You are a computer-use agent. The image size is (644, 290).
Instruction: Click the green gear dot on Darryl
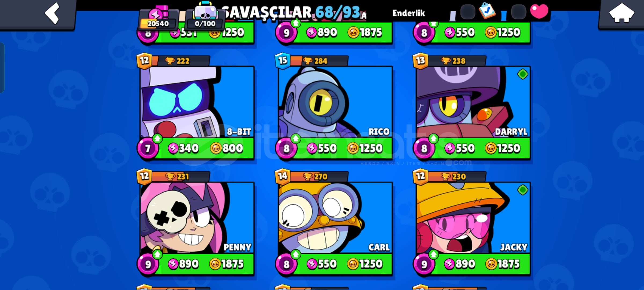click(x=522, y=74)
